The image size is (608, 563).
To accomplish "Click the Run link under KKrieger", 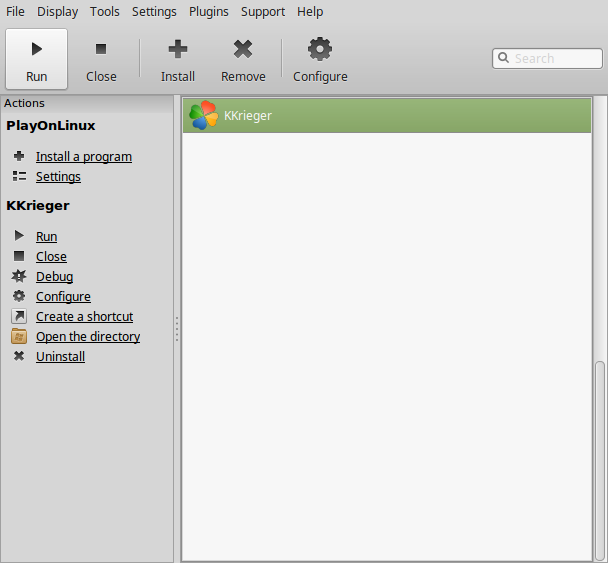I will (47, 237).
